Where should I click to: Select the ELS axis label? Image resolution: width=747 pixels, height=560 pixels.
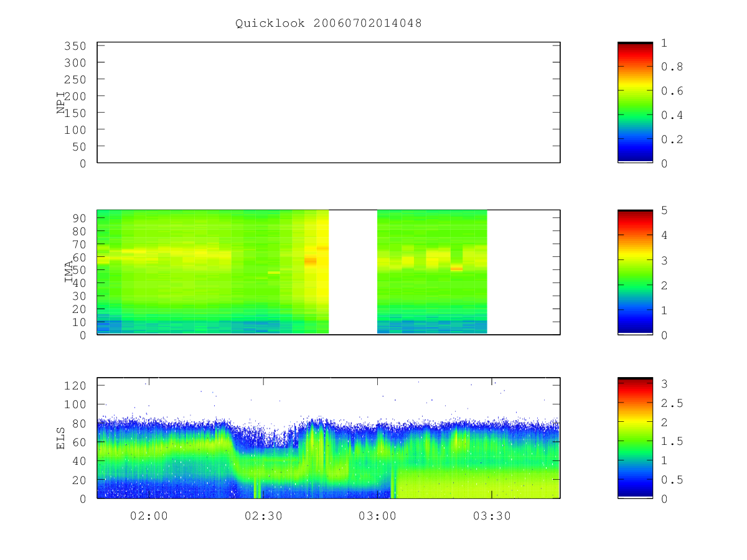[61, 438]
